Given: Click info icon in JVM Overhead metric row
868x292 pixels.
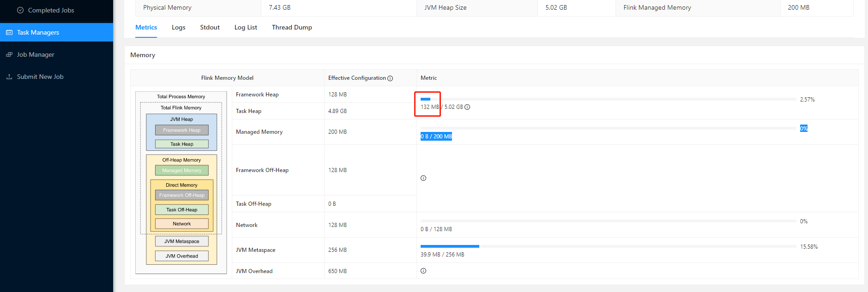Looking at the screenshot, I should 423,271.
